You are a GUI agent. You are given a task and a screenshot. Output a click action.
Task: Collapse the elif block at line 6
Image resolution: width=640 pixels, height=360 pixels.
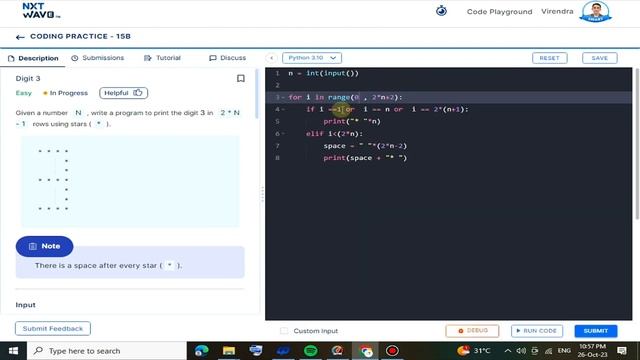tap(284, 134)
